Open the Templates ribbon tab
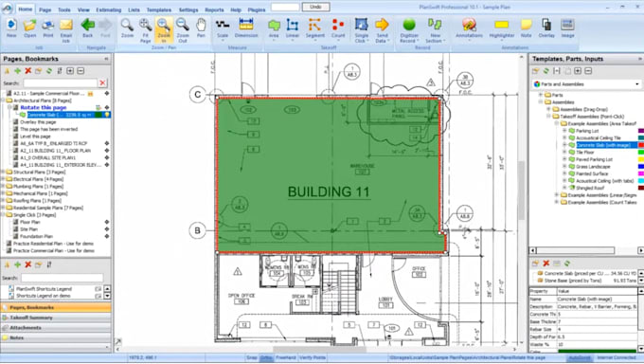Image resolution: width=644 pixels, height=364 pixels. (x=159, y=9)
